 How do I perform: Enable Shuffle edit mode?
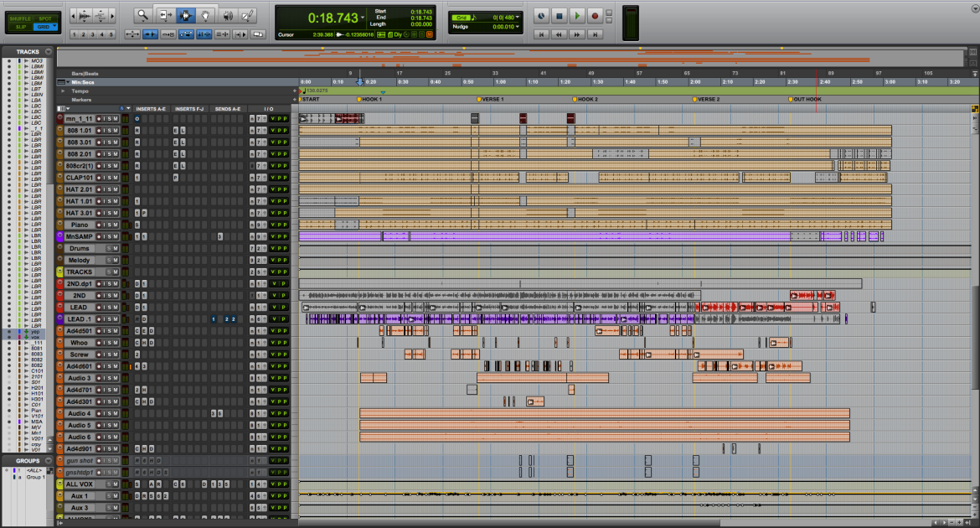point(20,18)
